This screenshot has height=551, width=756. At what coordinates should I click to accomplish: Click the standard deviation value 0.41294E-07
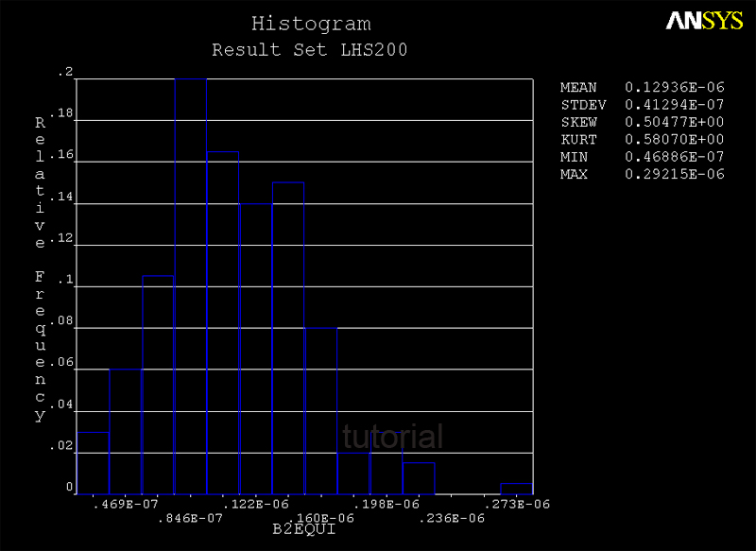coord(675,105)
